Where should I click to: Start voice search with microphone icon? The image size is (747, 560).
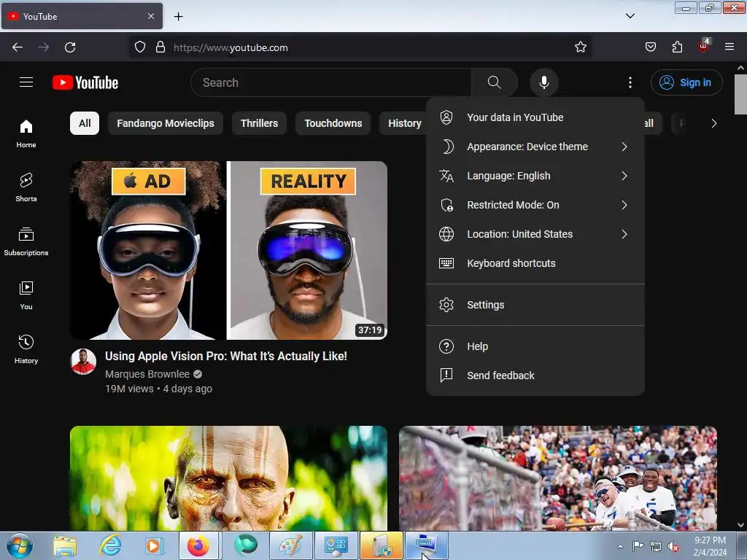click(x=543, y=82)
